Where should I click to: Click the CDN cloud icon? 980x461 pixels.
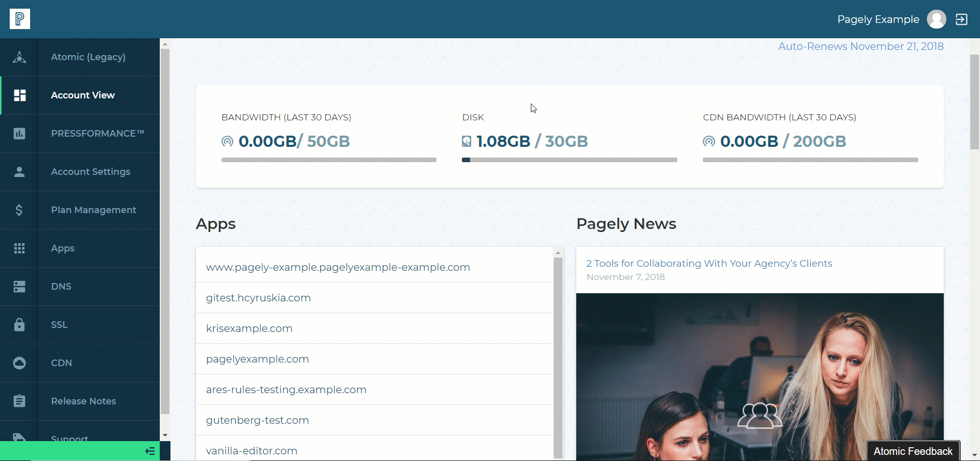tap(19, 363)
